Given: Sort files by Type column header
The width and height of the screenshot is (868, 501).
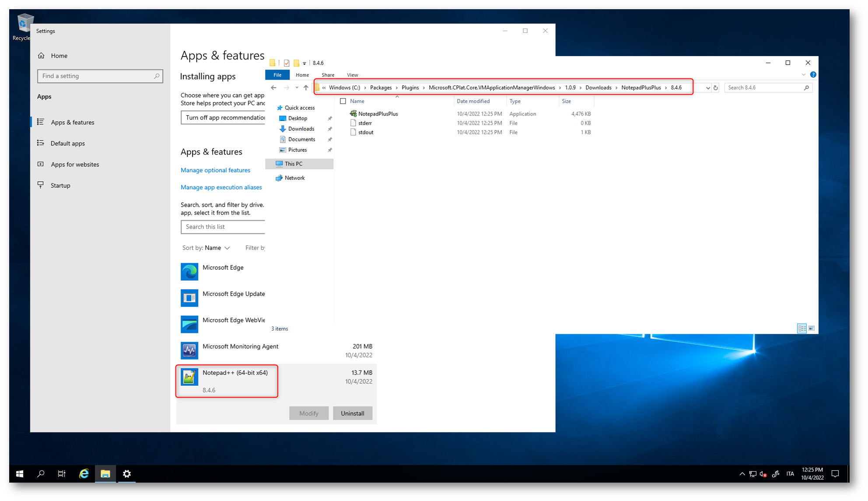Looking at the screenshot, I should point(532,101).
